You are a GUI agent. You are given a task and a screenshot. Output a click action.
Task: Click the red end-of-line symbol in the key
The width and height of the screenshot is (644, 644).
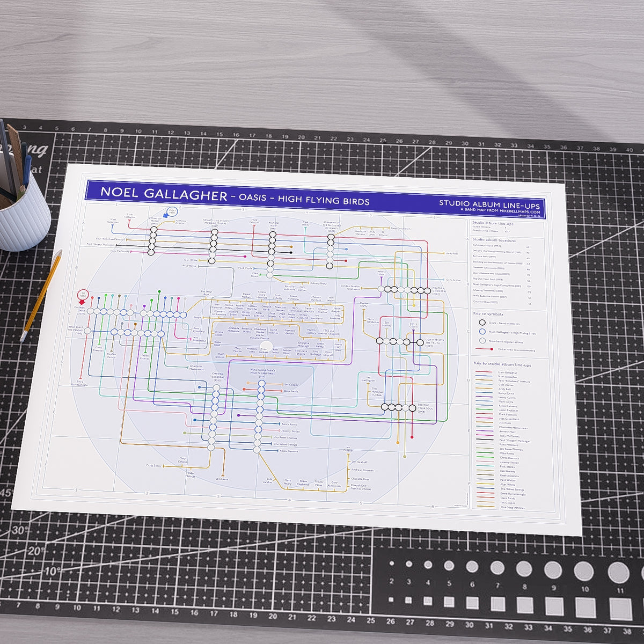pyautogui.click(x=484, y=349)
